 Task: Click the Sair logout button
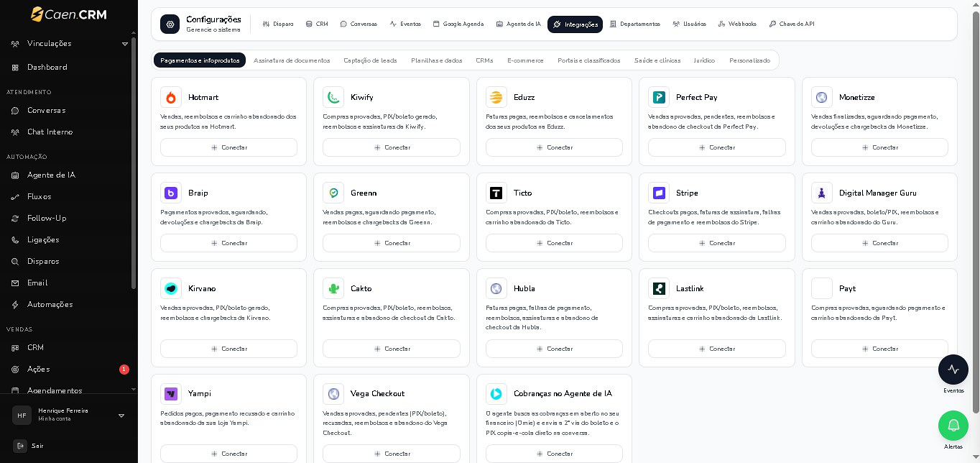point(29,446)
